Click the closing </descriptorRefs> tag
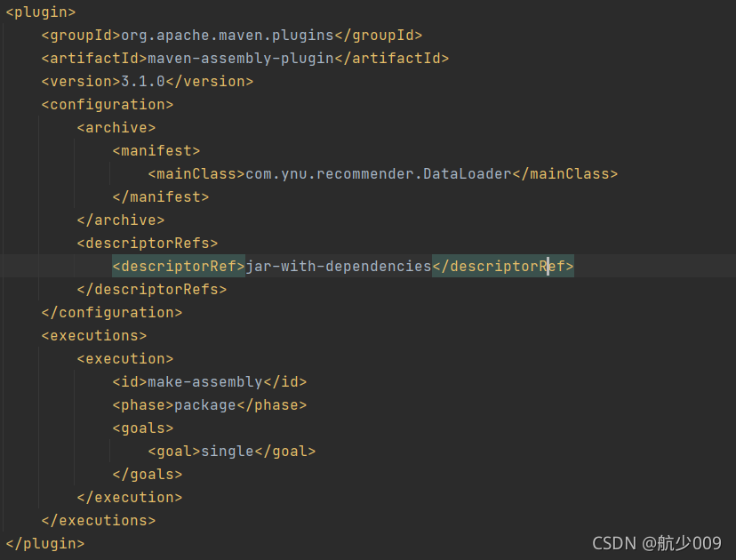This screenshot has height=560, width=736. [x=152, y=289]
